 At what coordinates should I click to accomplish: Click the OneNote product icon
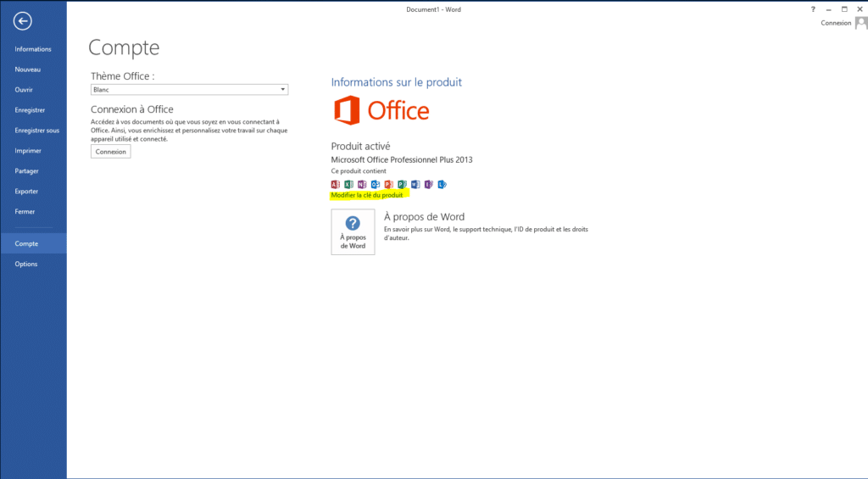(362, 184)
